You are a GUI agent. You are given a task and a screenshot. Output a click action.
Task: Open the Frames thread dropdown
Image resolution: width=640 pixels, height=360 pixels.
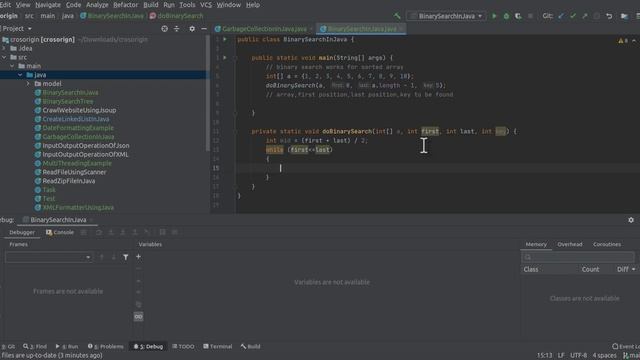click(48, 257)
